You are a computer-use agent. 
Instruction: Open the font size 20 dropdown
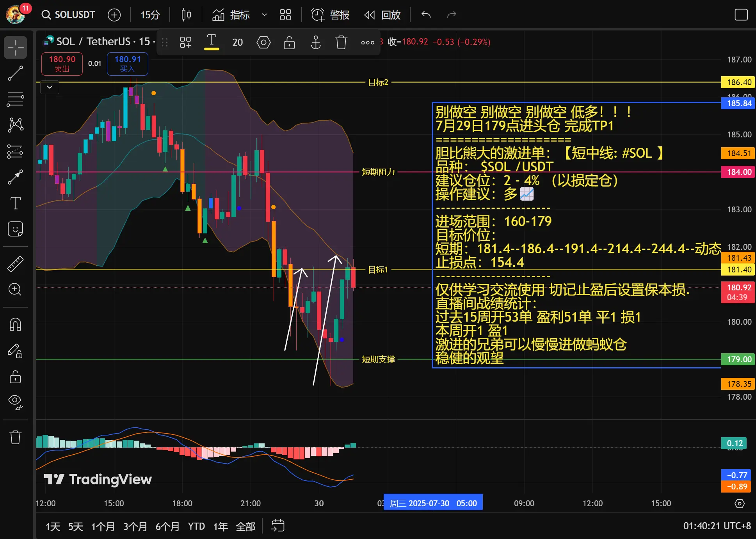tap(237, 42)
